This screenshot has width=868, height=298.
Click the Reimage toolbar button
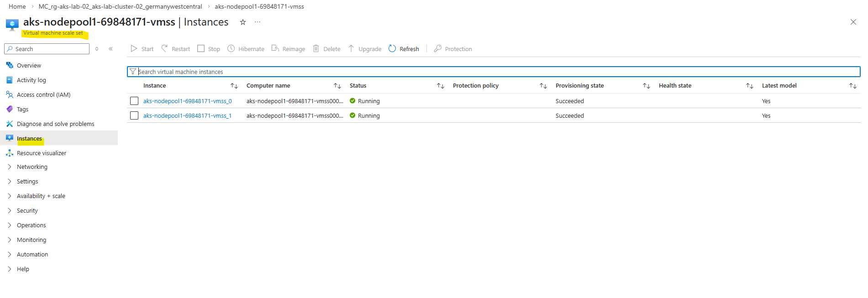coord(288,49)
